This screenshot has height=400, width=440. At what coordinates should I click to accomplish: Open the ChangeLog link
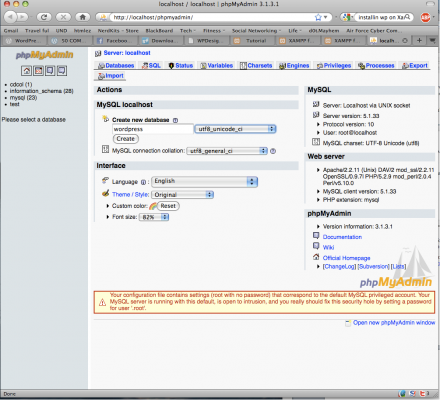[340, 267]
